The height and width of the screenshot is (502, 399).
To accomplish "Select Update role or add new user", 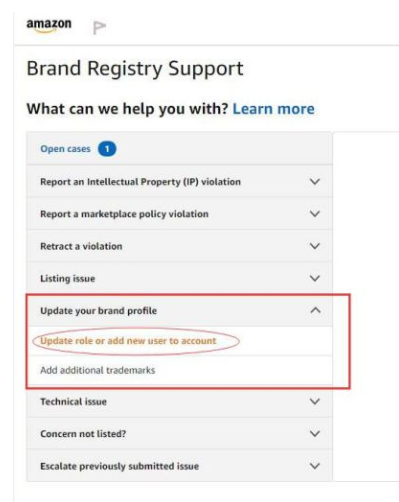I will pos(128,341).
